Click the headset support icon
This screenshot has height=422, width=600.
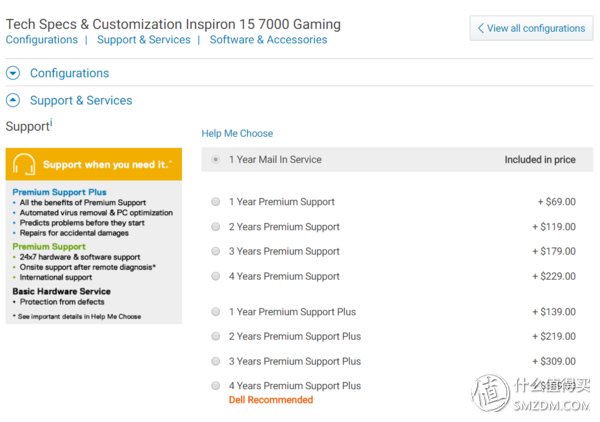point(24,164)
